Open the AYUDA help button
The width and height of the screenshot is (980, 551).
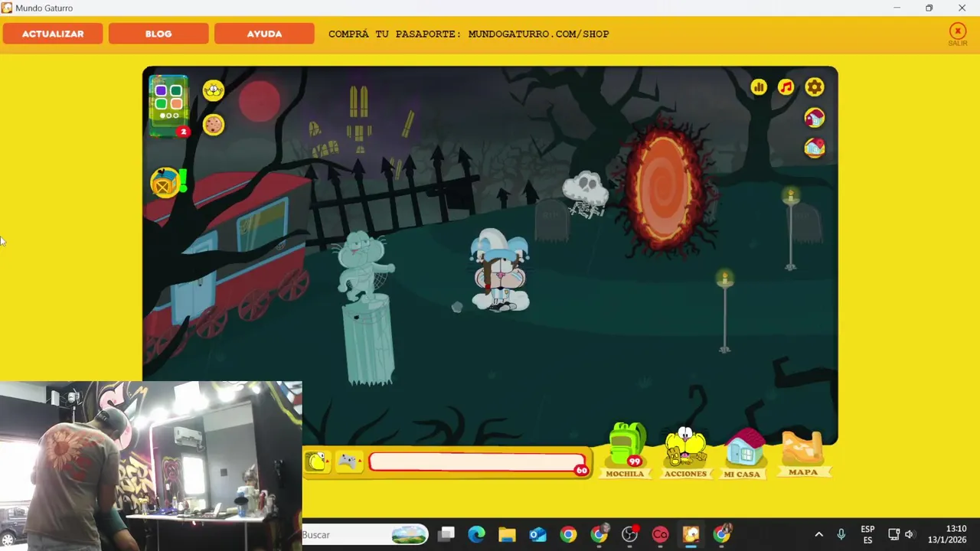point(264,34)
